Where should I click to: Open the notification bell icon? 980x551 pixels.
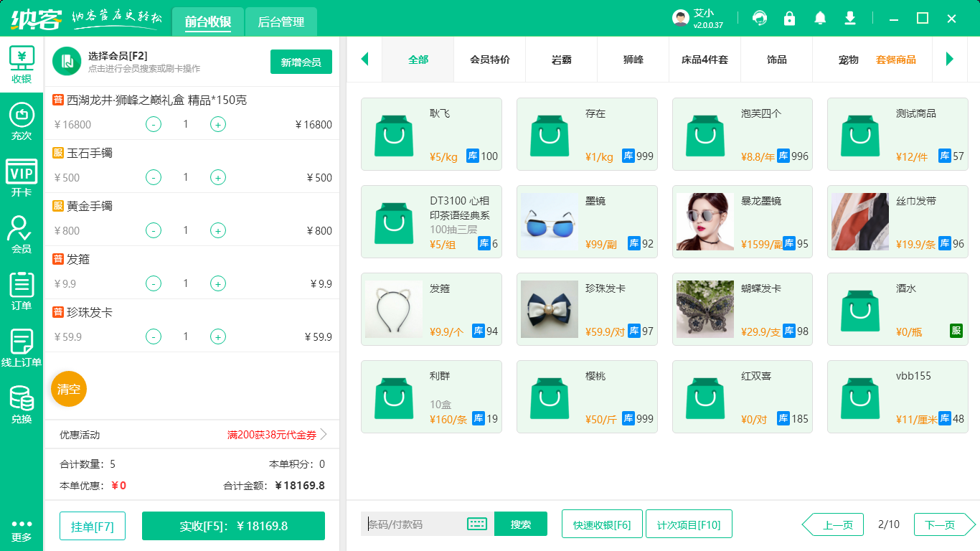820,18
